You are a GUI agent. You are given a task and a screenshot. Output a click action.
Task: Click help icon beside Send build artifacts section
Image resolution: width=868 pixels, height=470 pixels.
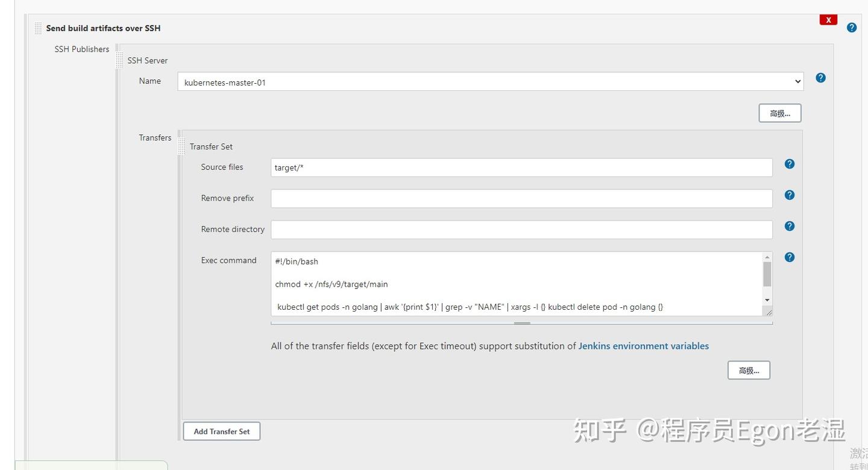click(851, 28)
